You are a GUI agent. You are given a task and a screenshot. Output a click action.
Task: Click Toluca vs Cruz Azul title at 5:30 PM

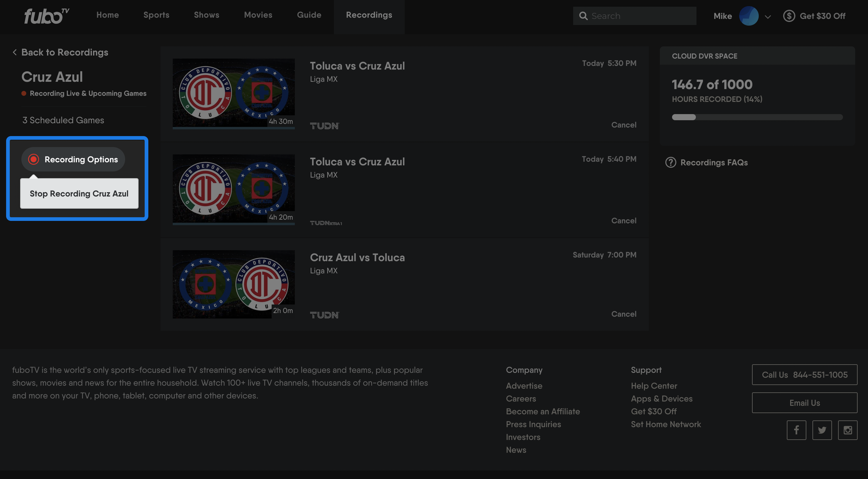[x=357, y=66]
